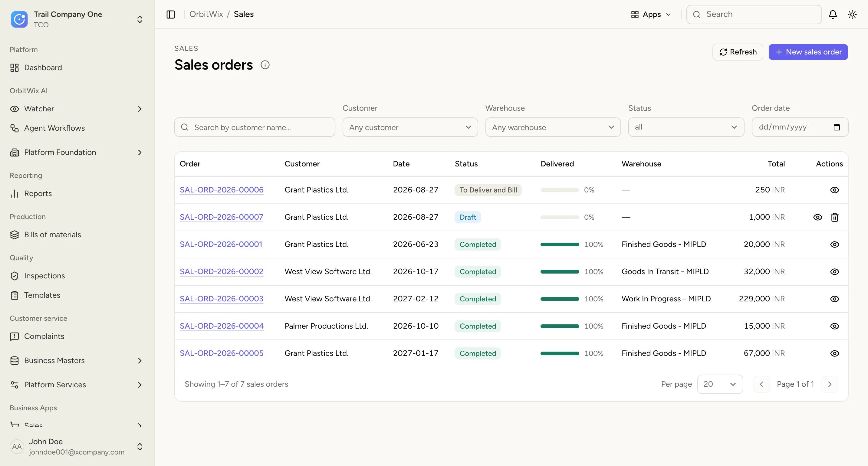Viewport: 868px width, 466px height.
Task: Open the notifications bell
Action: click(x=833, y=14)
